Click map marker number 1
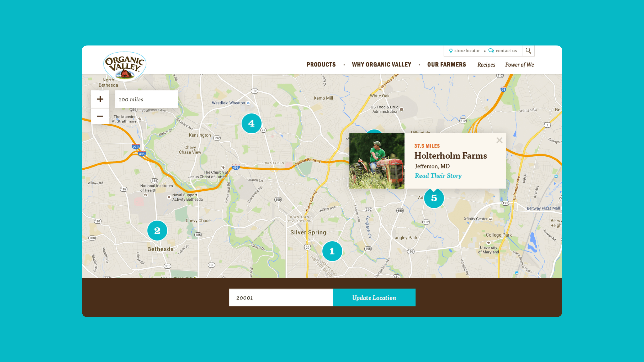The width and height of the screenshot is (644, 362). coord(332,251)
